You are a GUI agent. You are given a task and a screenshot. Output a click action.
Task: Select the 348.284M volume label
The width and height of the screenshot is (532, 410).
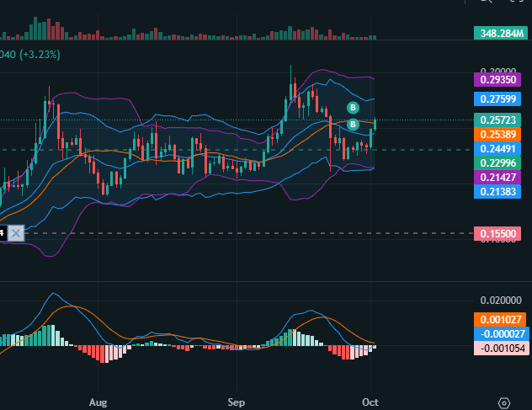click(x=499, y=34)
